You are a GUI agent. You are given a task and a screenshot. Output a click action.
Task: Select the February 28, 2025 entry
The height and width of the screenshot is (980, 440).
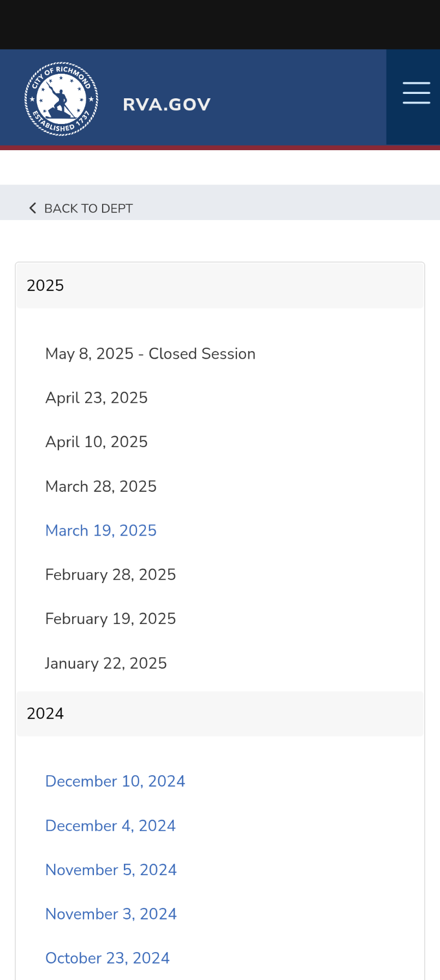[x=110, y=575]
